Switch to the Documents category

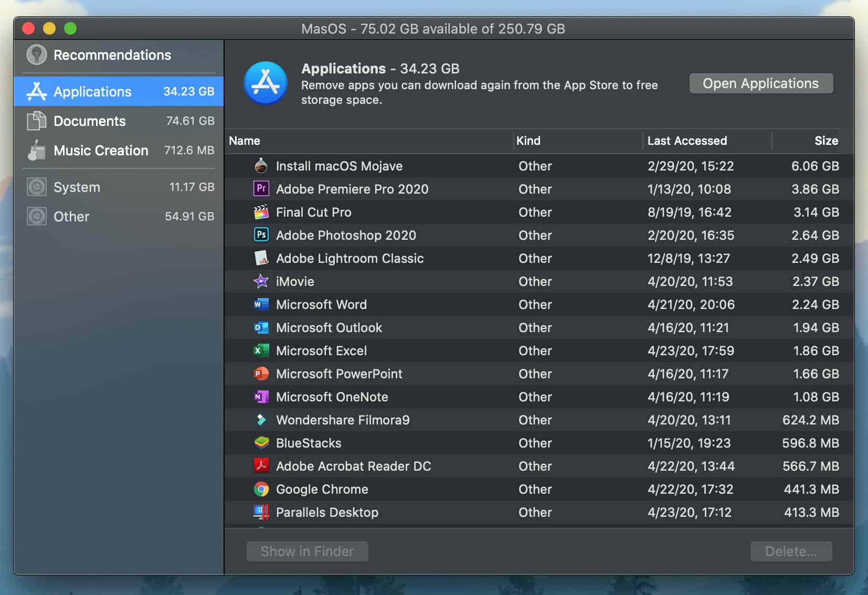point(119,121)
